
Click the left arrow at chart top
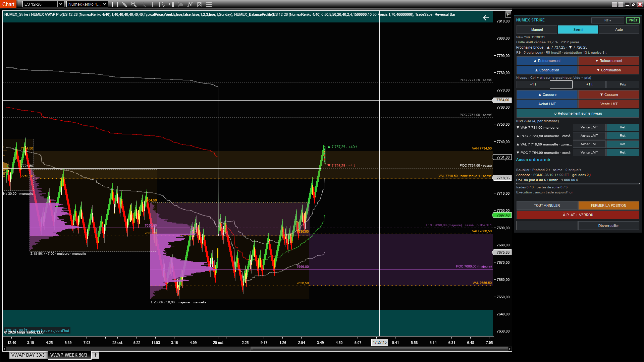(x=486, y=18)
